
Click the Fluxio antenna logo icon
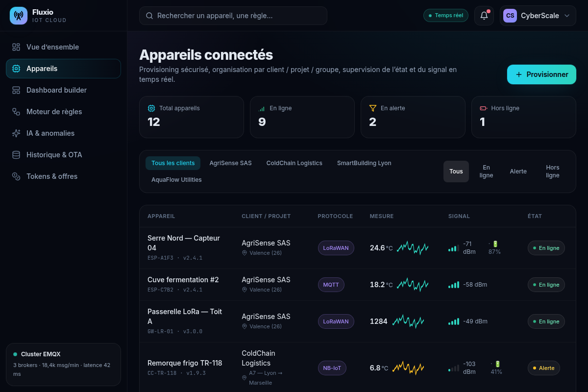(x=19, y=16)
